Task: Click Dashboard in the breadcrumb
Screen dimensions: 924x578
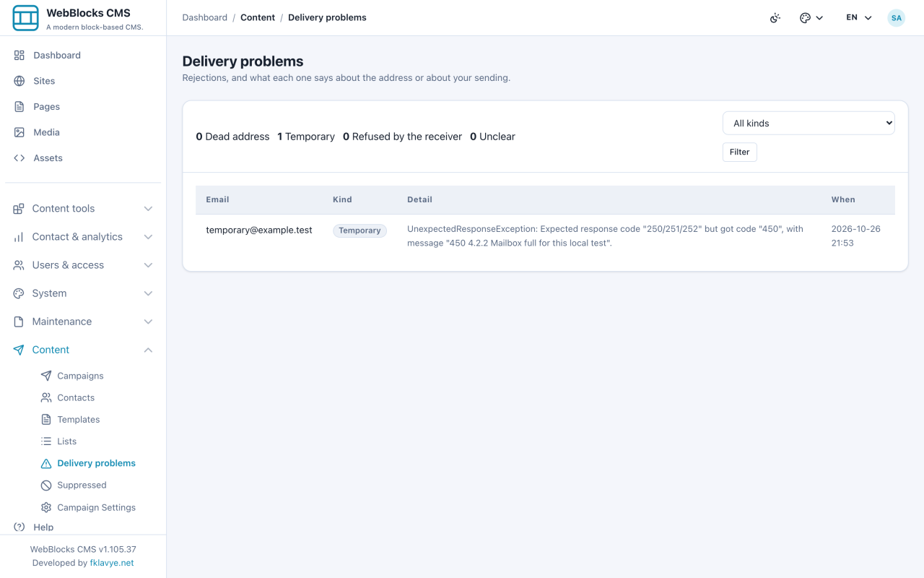Action: click(204, 17)
